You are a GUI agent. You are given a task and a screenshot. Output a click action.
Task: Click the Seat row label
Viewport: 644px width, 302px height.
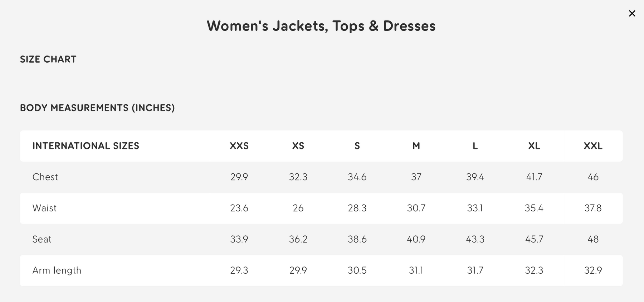click(x=42, y=239)
